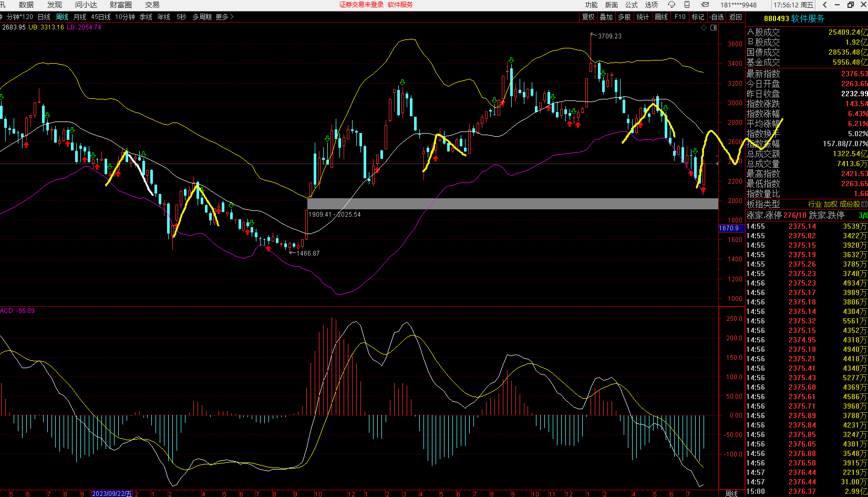Open the 功能 menu
This screenshot has height=497, width=868.
click(x=592, y=5)
